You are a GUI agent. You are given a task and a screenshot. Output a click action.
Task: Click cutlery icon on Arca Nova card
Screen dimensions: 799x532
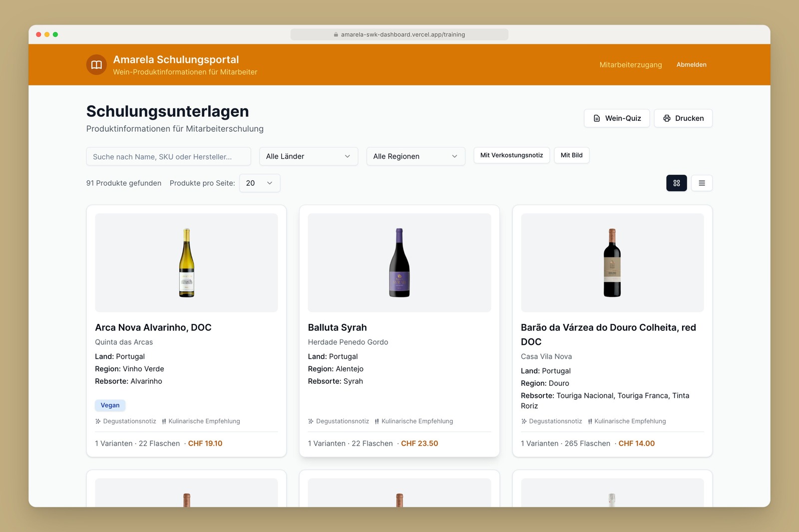pyautogui.click(x=164, y=421)
